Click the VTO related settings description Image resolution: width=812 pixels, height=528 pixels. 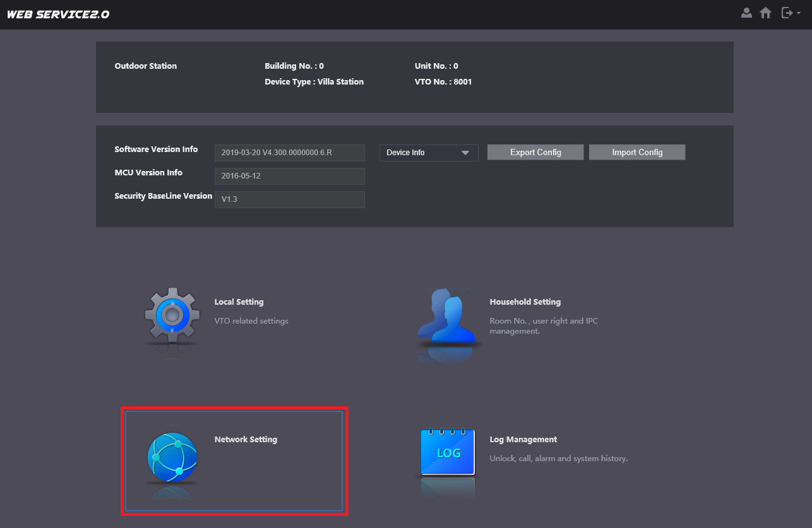(251, 321)
